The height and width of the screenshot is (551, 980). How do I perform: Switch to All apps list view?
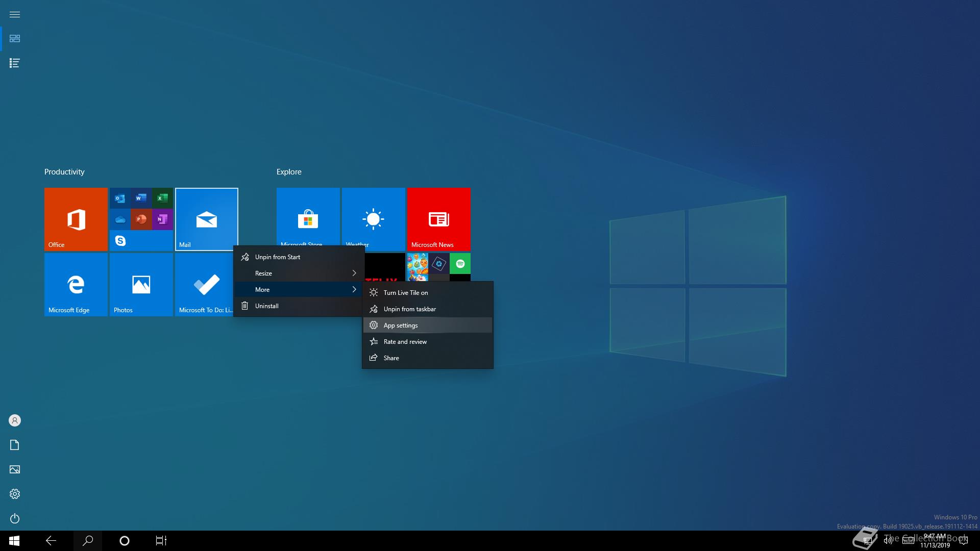click(15, 63)
